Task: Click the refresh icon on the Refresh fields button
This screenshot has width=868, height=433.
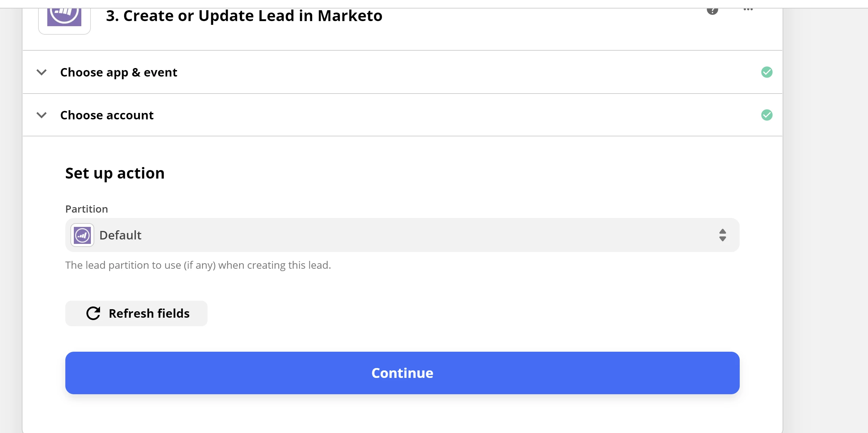Action: click(93, 313)
